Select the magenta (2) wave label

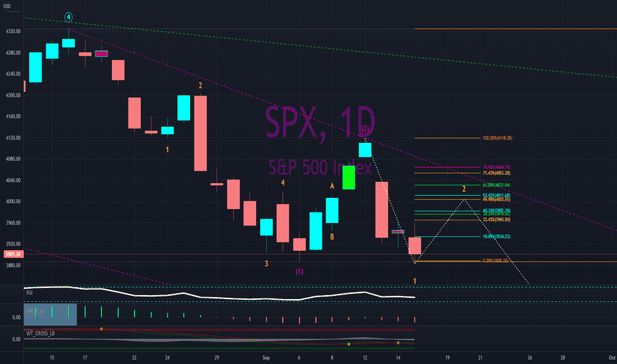[x=365, y=128]
